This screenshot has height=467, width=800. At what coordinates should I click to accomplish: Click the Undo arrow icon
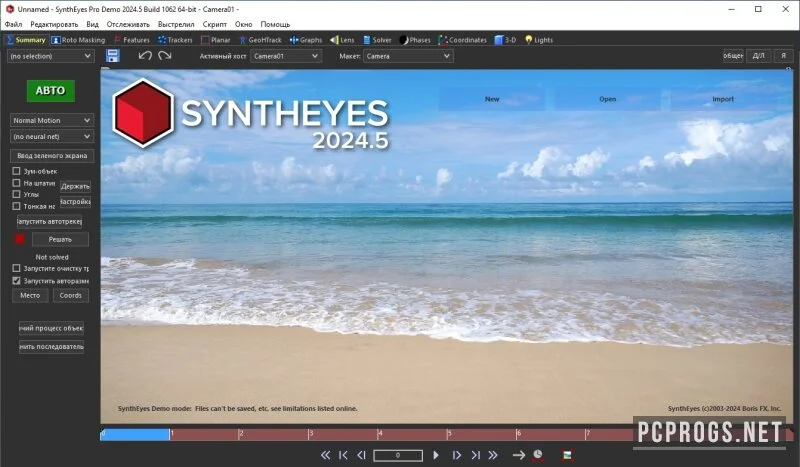coord(145,56)
